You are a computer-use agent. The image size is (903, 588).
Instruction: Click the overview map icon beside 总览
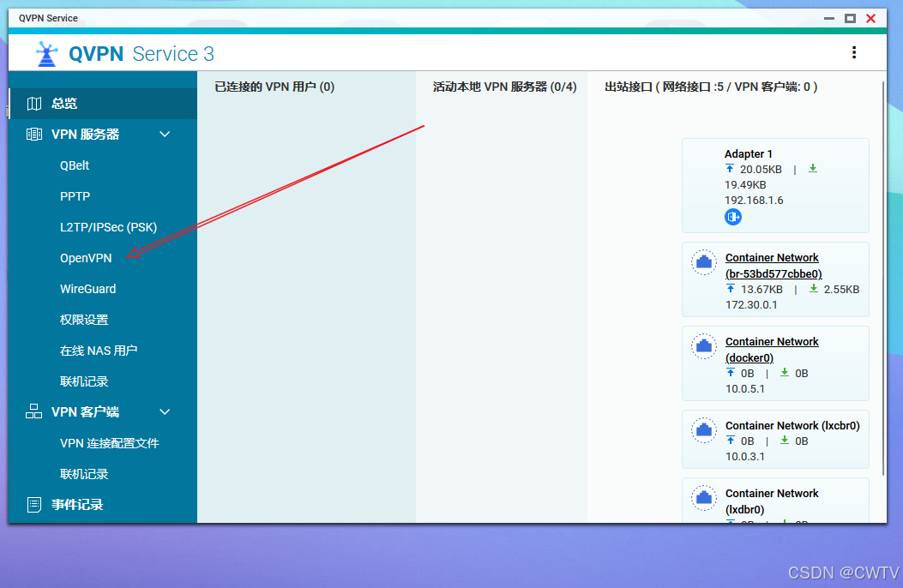pos(34,104)
